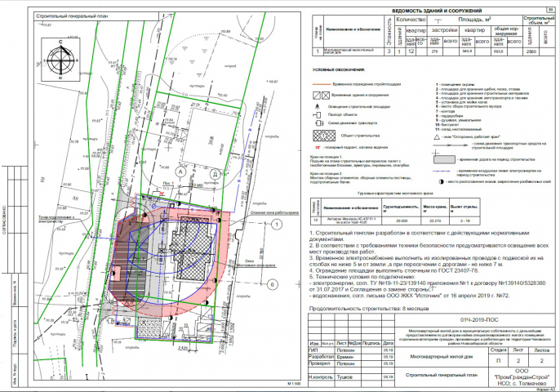Click the Схема движения транспорта legend symbol
The height and width of the screenshot is (392, 560).
[x=319, y=123]
